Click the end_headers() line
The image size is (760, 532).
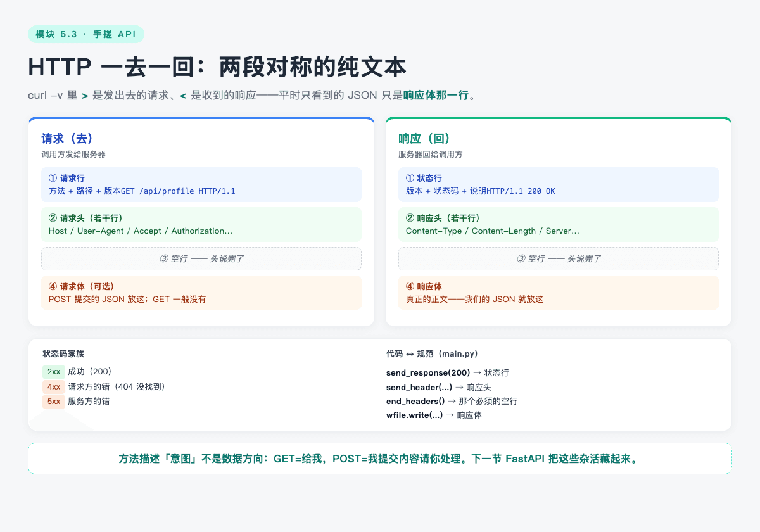pos(452,401)
